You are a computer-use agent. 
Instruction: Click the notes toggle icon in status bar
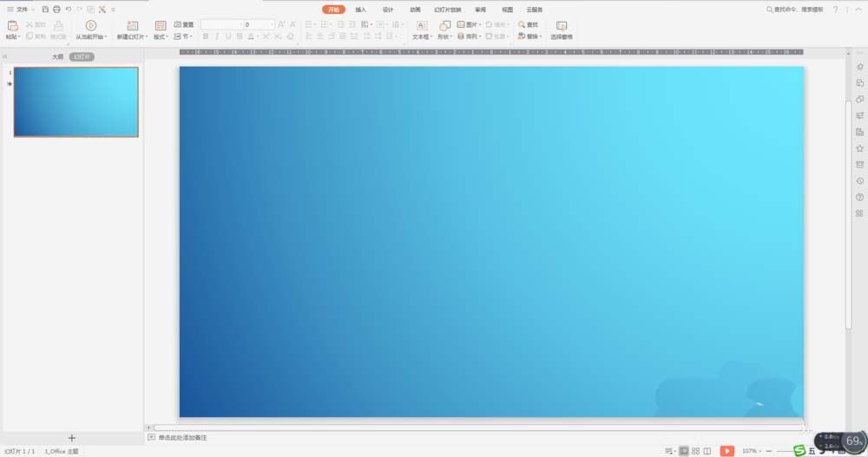click(668, 451)
